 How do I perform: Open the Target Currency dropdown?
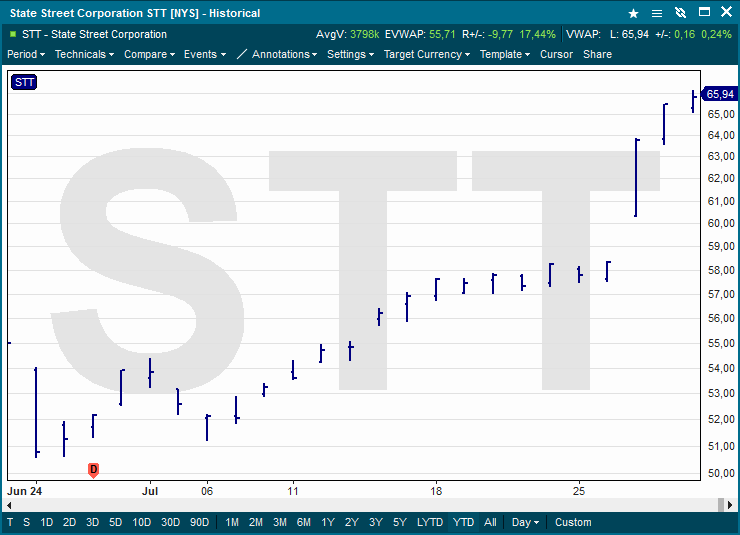coord(427,54)
